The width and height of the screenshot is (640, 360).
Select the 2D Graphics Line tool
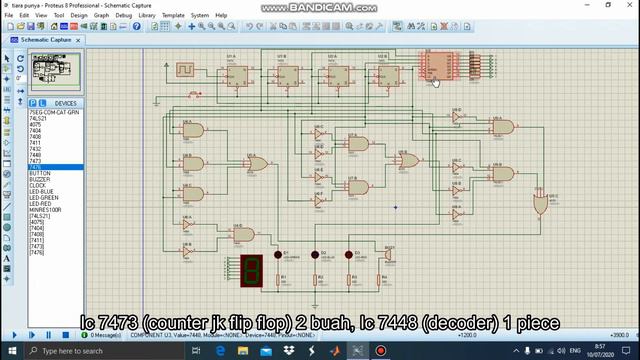coord(7,207)
